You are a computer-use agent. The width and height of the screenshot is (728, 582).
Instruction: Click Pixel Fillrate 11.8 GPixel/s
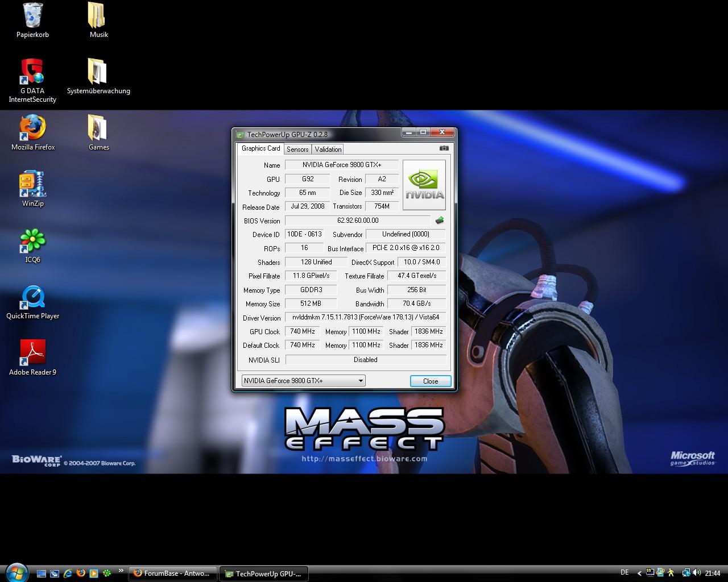311,276
